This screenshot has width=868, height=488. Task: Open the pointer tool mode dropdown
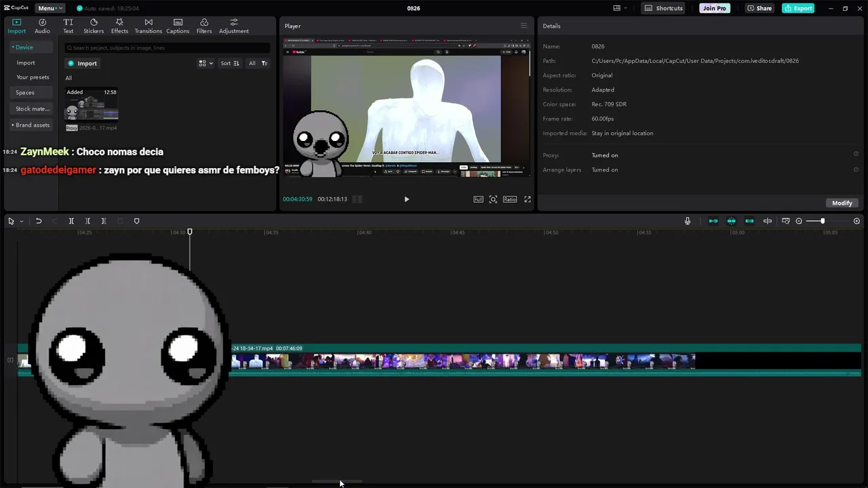point(22,222)
